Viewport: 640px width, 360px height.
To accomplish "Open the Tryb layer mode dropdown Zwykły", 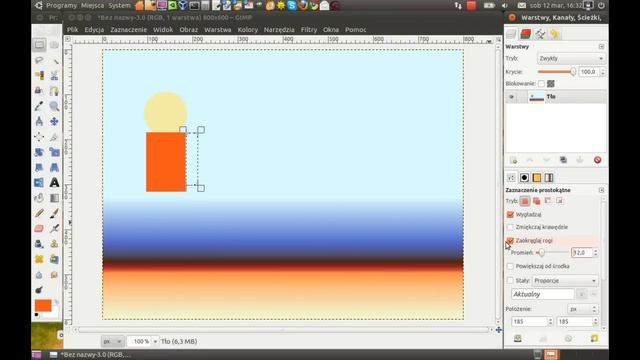I will (571, 58).
